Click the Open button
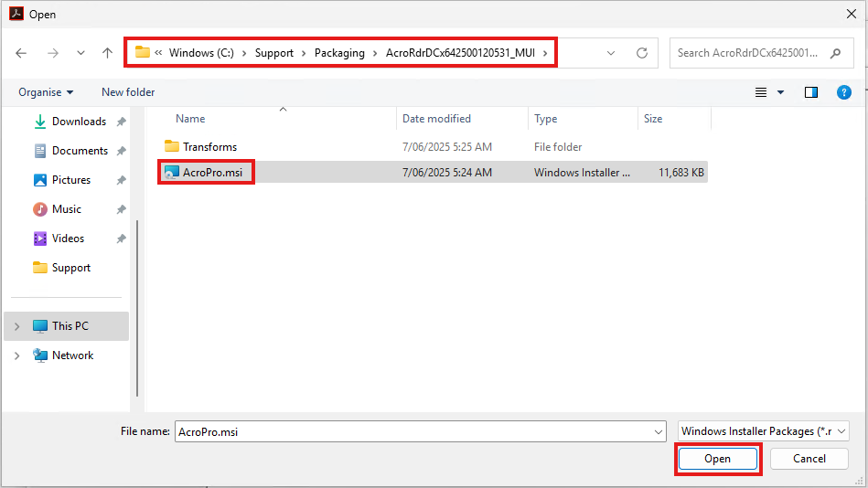Viewport: 868px width, 488px height. coord(717,459)
